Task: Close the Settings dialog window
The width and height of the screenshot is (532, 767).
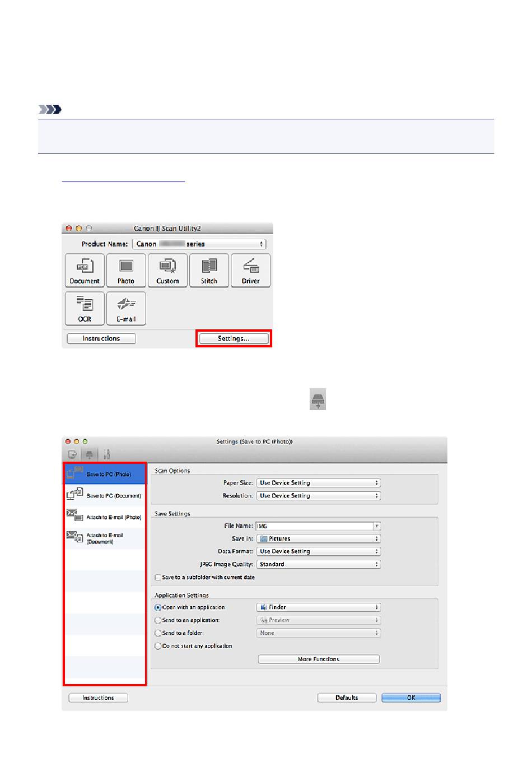Action: (x=68, y=441)
